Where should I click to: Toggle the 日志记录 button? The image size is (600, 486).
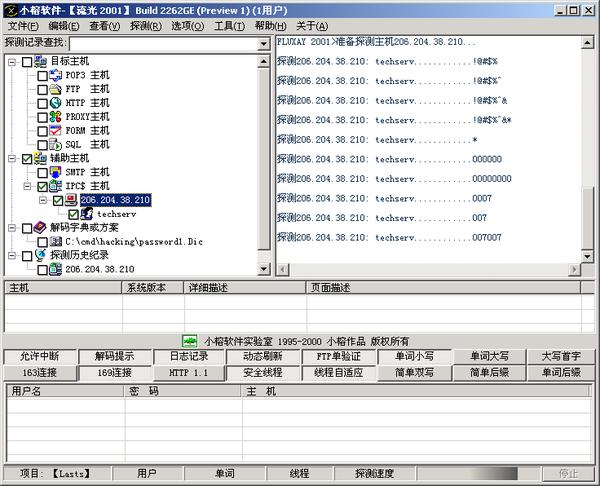(x=189, y=357)
